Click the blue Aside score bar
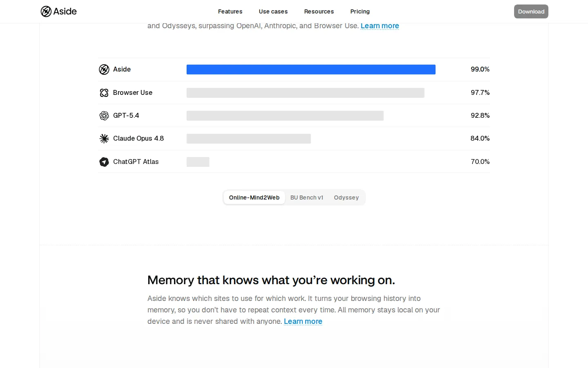This screenshot has width=588, height=368. [311, 70]
